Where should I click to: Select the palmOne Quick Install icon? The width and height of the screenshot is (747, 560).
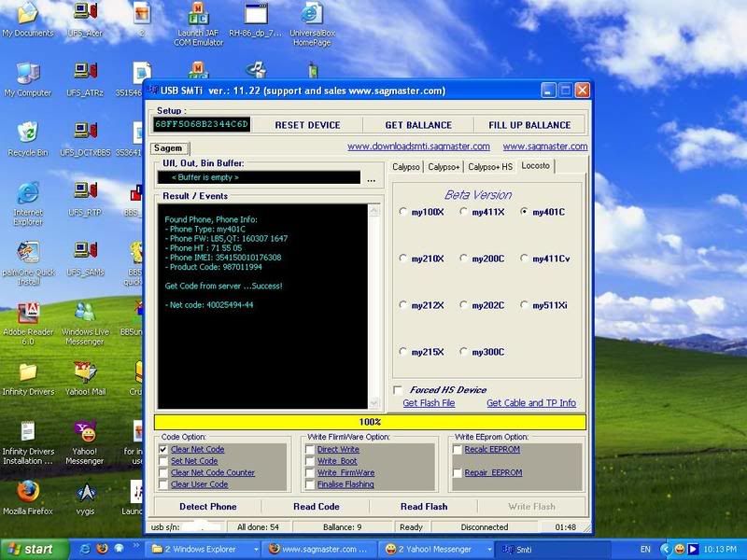(x=28, y=263)
